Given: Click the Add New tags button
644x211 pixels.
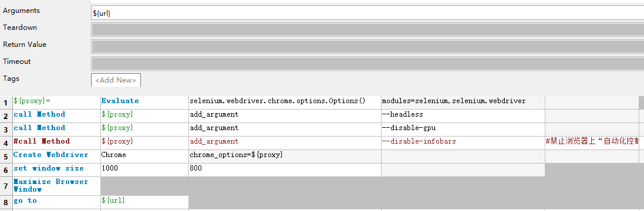Looking at the screenshot, I should (x=116, y=80).
